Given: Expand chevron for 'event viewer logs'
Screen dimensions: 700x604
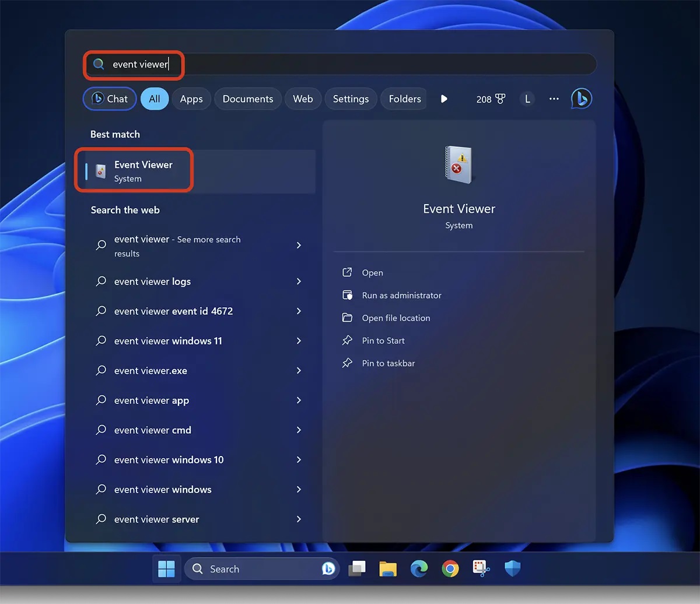Looking at the screenshot, I should (x=299, y=282).
